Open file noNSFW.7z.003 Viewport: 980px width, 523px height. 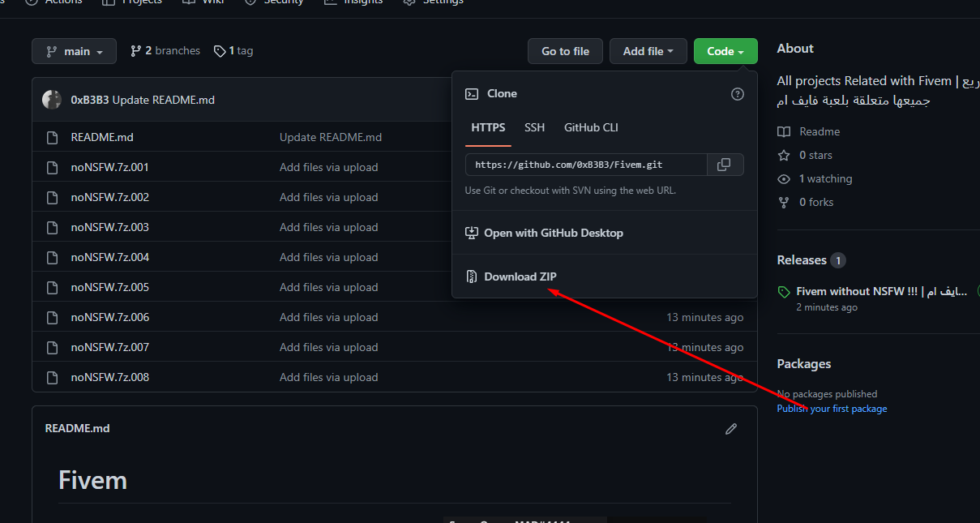(x=109, y=227)
